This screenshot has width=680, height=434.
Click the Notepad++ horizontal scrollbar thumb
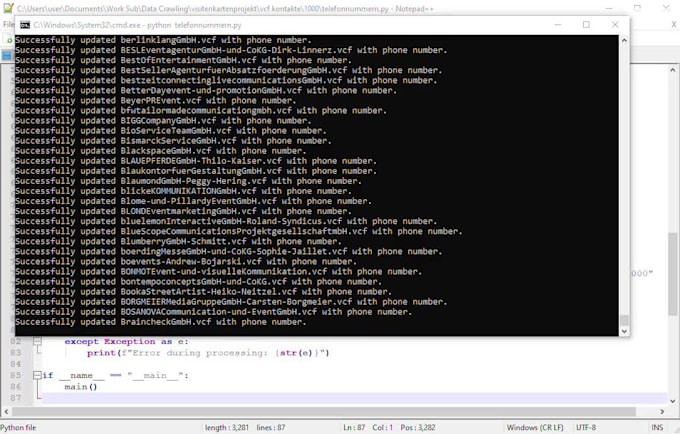point(324,411)
